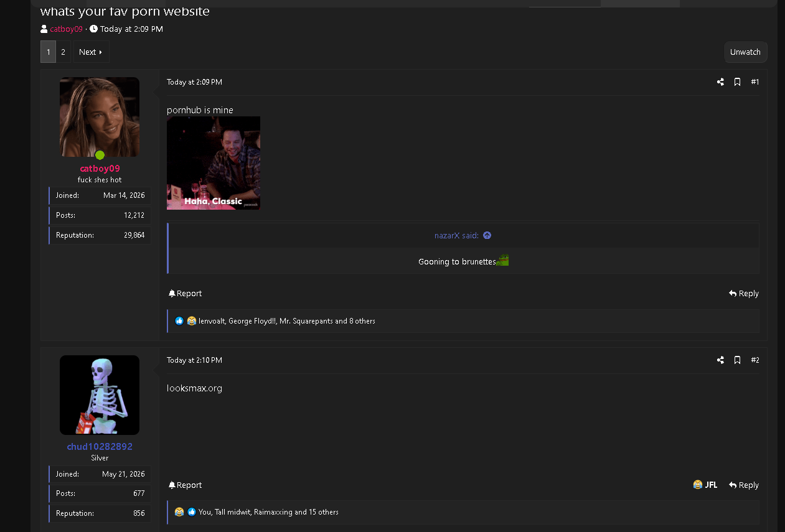Screen dimensions: 785x532
Task: Click joined date May 21, 2026
Action: [x=123, y=474]
